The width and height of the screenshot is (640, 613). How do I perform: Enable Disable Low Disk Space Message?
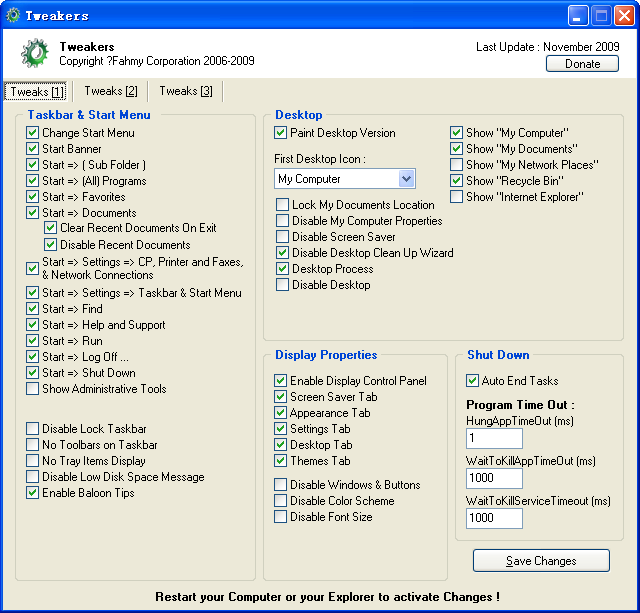tap(32, 477)
